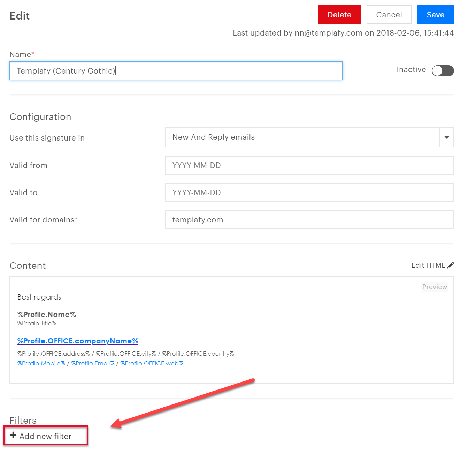Click the Edit HTML pencil icon
The height and width of the screenshot is (454, 476).
pos(451,265)
